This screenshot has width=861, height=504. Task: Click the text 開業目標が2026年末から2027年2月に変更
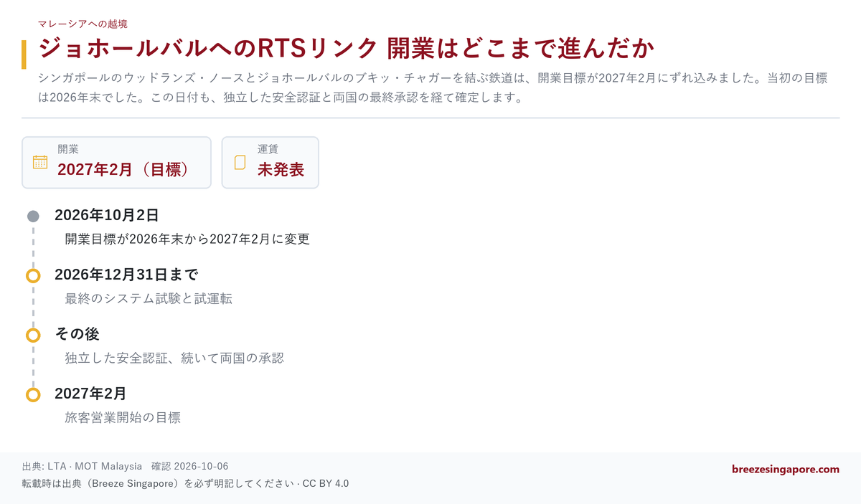coord(187,239)
